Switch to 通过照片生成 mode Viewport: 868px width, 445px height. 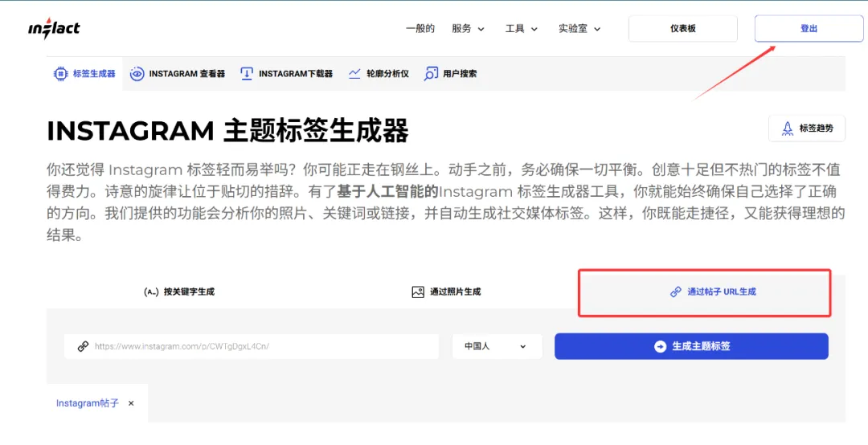click(446, 292)
